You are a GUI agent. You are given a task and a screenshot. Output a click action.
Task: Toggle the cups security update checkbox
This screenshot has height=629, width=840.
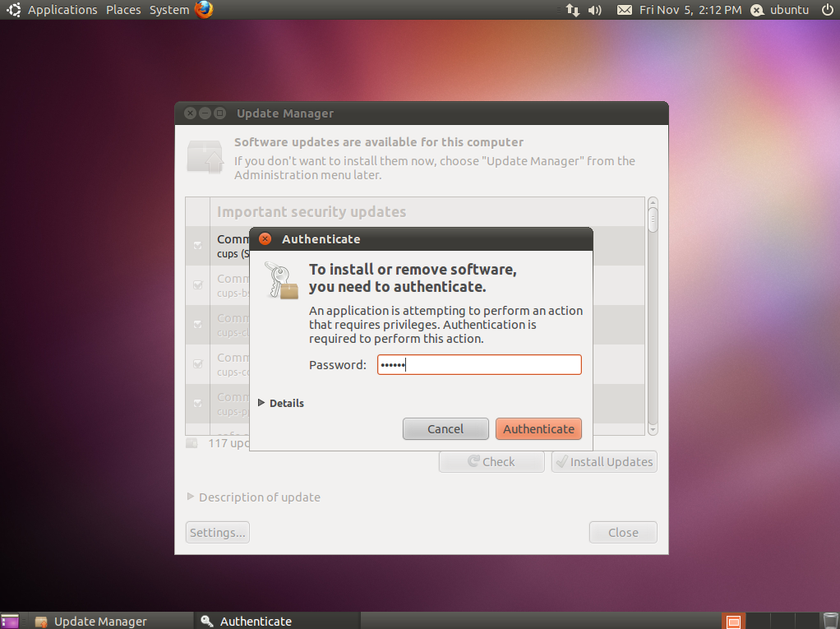tap(197, 246)
